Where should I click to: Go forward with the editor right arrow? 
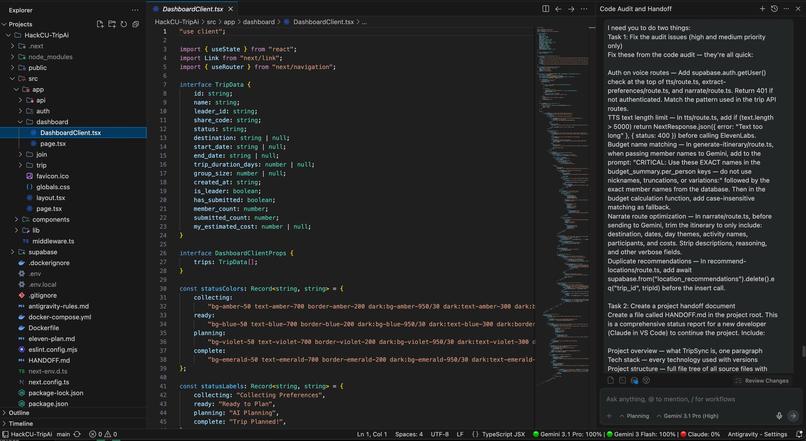[571, 9]
